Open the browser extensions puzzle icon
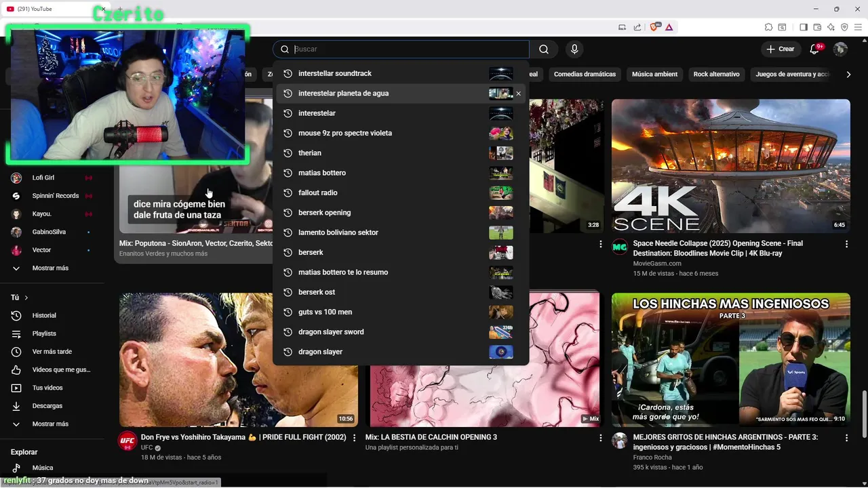Image resolution: width=868 pixels, height=488 pixels. click(x=768, y=27)
